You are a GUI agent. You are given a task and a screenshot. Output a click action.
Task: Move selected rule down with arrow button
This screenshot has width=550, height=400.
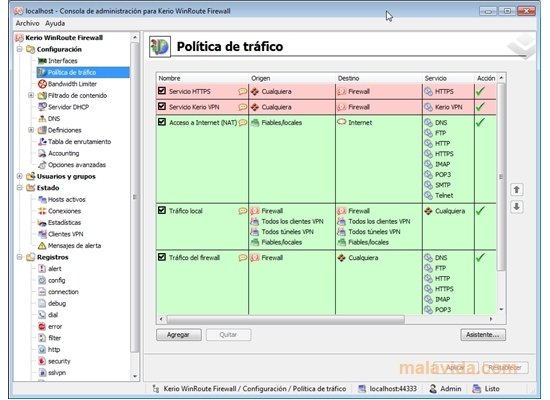(x=516, y=207)
